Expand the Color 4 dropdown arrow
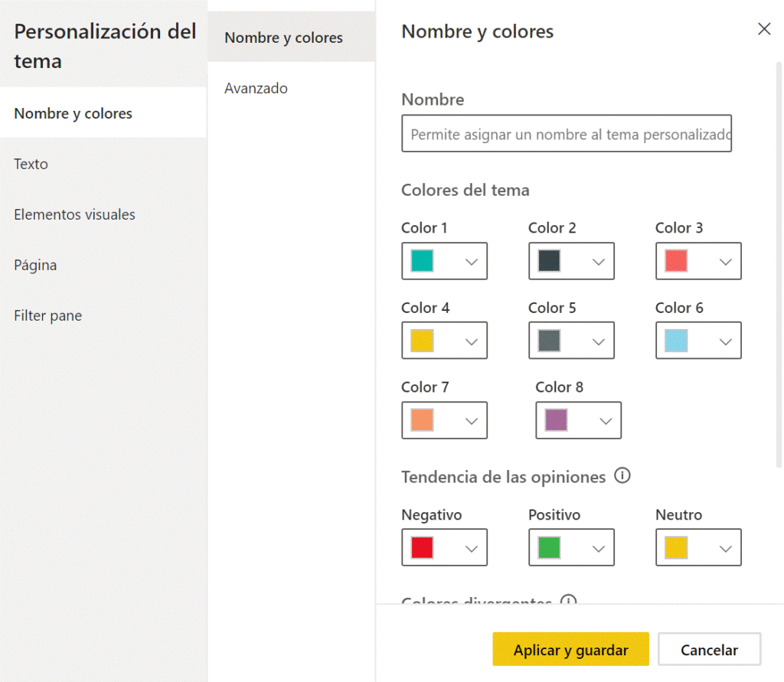 tap(472, 341)
